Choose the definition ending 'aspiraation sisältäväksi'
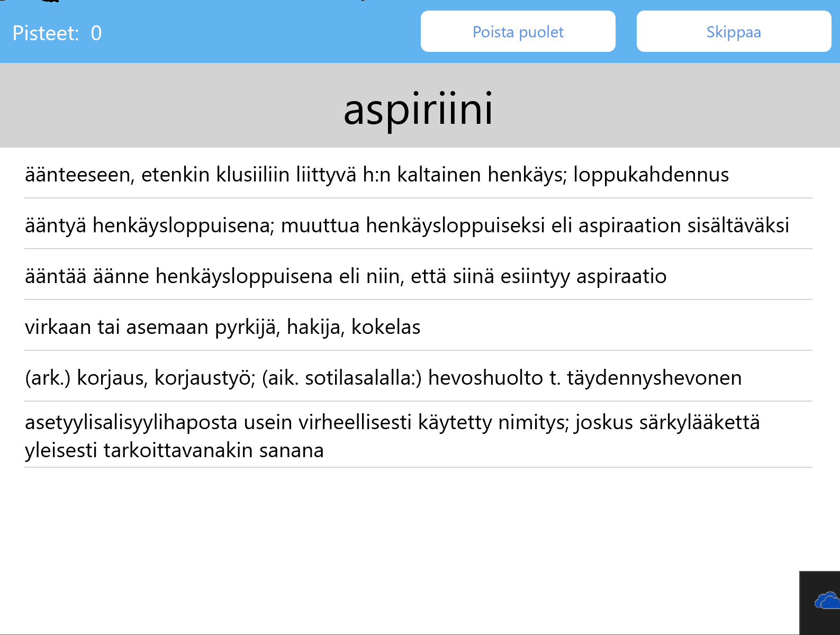The height and width of the screenshot is (635, 840). click(x=407, y=225)
